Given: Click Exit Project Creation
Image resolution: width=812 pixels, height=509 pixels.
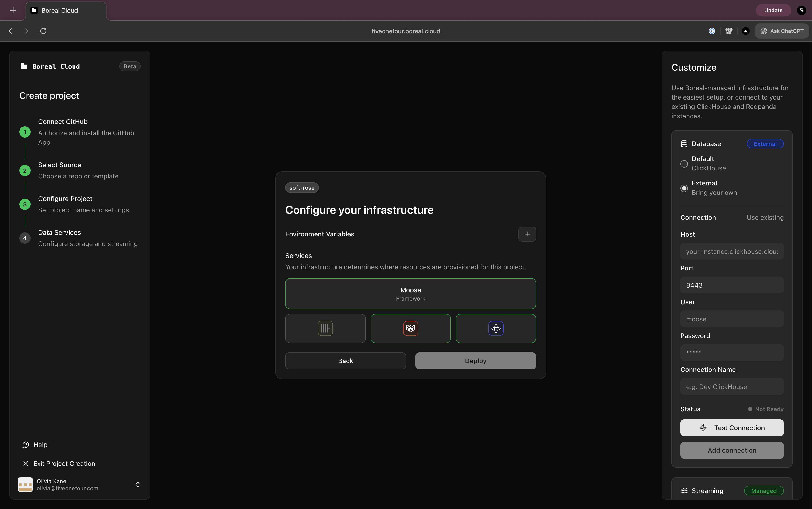Looking at the screenshot, I should 64,463.
